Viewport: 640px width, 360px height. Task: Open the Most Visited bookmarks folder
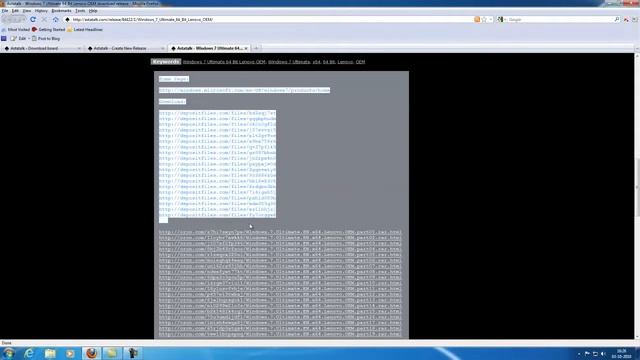(x=16, y=29)
